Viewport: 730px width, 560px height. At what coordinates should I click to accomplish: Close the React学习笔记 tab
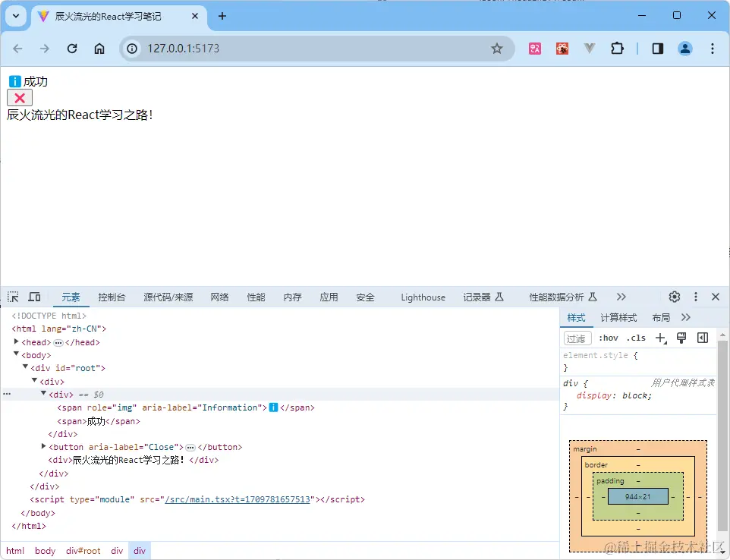pyautogui.click(x=195, y=16)
